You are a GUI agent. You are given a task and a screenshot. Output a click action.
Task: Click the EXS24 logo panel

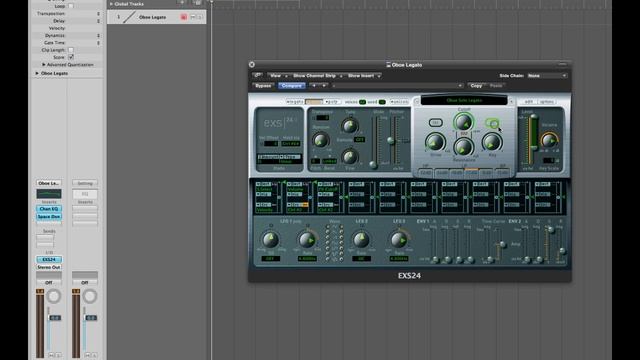coord(279,122)
